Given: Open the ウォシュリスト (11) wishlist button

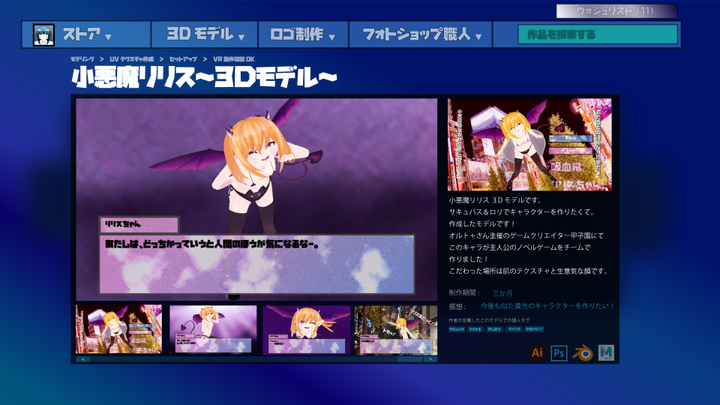Looking at the screenshot, I should click(x=616, y=11).
